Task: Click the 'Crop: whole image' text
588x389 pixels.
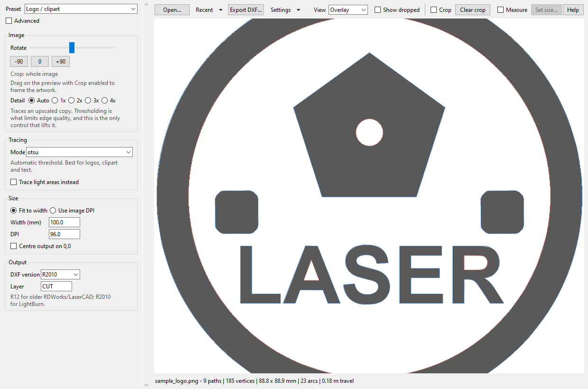Action: coord(34,74)
